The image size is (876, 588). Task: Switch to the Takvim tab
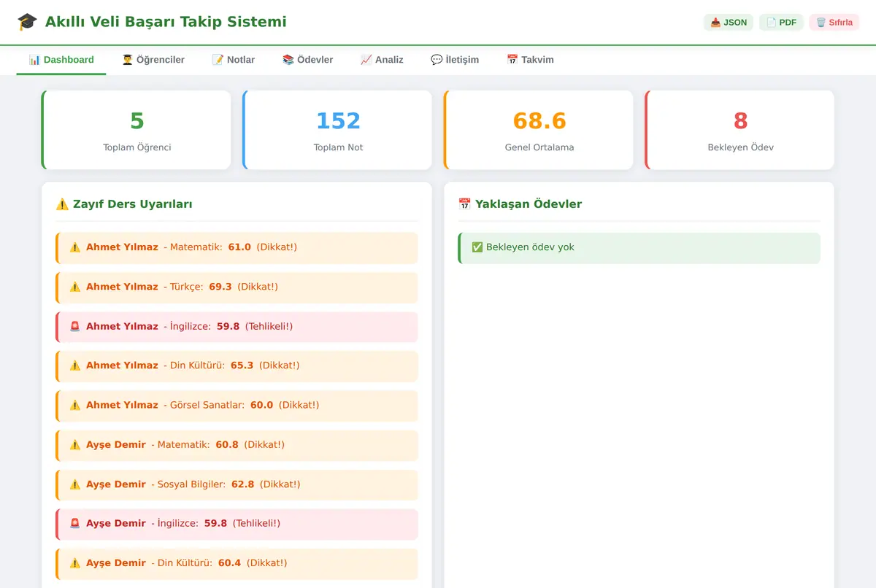[x=530, y=60]
